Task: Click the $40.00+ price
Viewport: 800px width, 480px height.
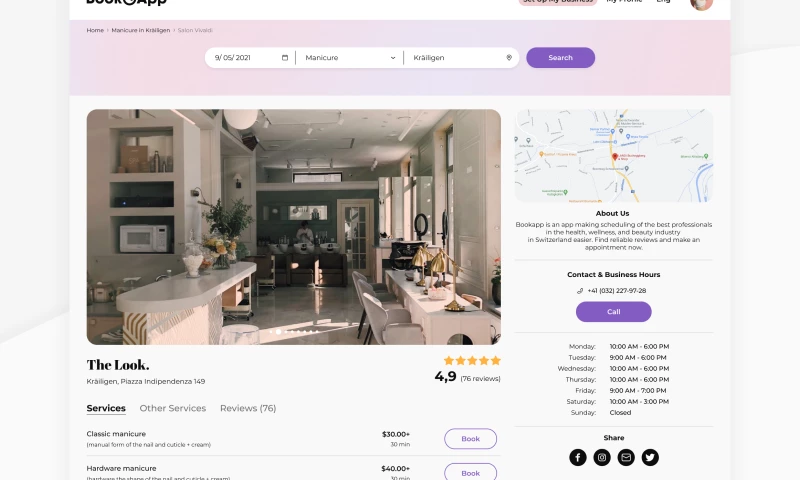Action: pyautogui.click(x=395, y=468)
